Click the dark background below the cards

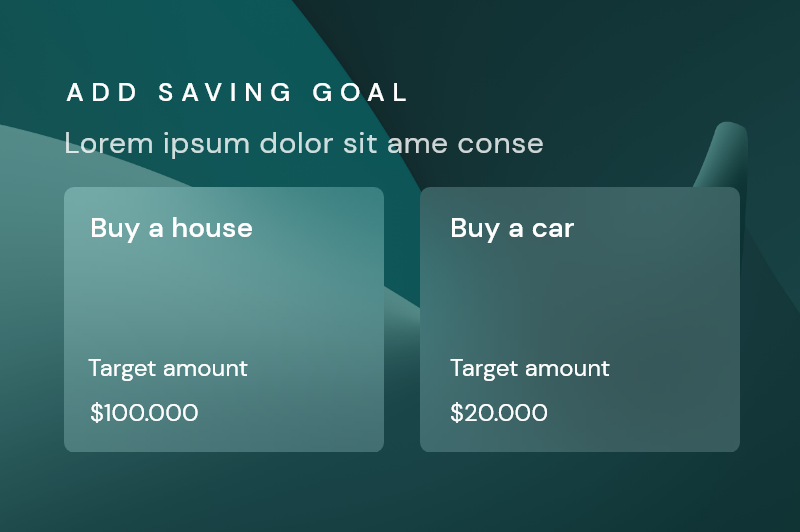[x=400, y=495]
